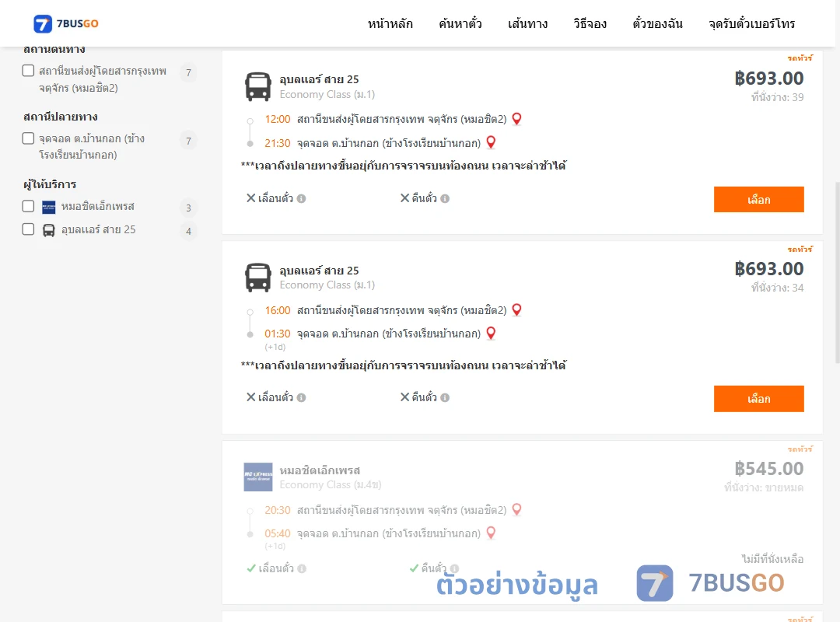
Task: Click the page vertical scrollbar
Action: (x=838, y=273)
